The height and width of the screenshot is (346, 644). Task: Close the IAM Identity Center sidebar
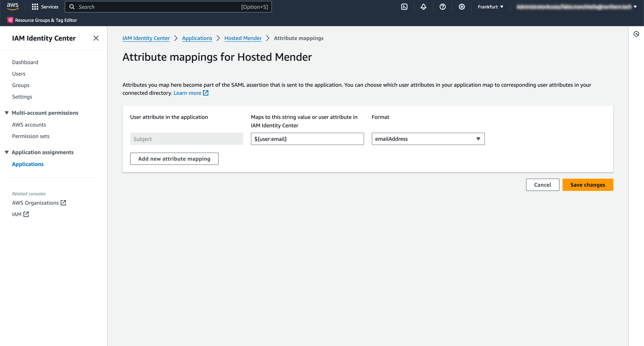96,38
